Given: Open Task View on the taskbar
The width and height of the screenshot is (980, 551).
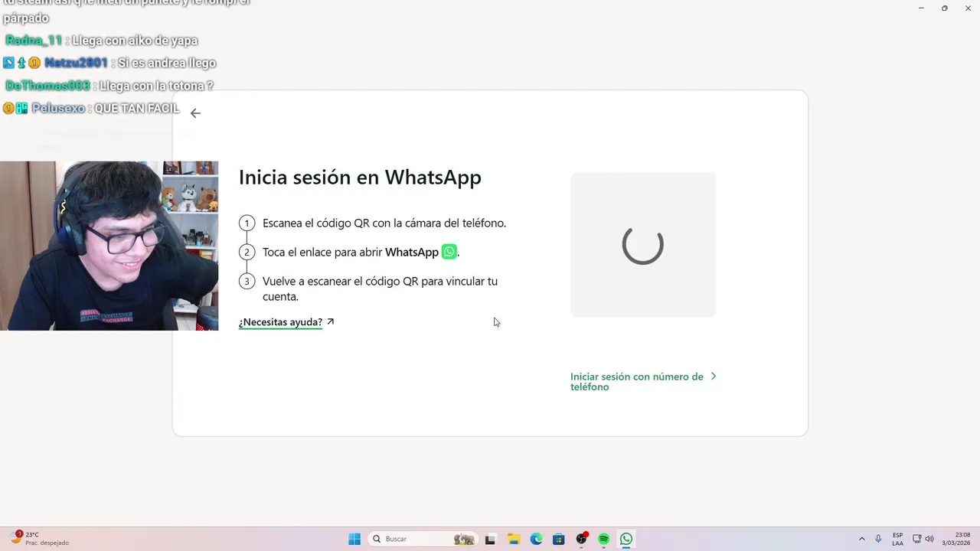Looking at the screenshot, I should [x=490, y=539].
